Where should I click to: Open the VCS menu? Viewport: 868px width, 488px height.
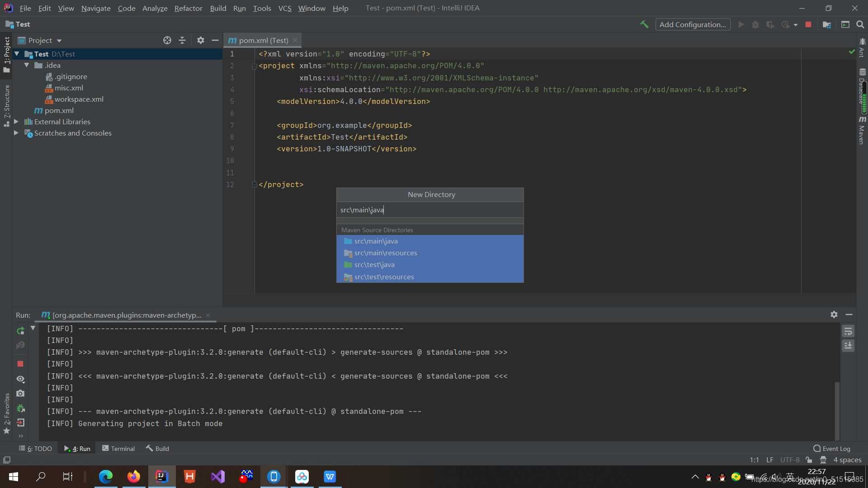click(285, 8)
